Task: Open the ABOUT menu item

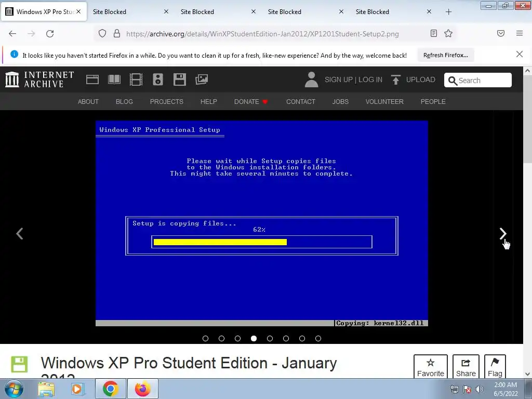Action: click(88, 101)
